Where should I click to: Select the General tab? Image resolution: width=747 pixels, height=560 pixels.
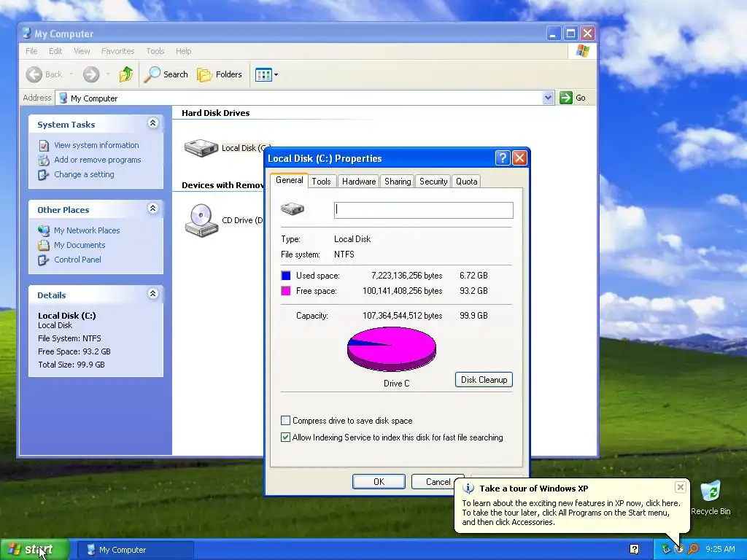pos(289,180)
